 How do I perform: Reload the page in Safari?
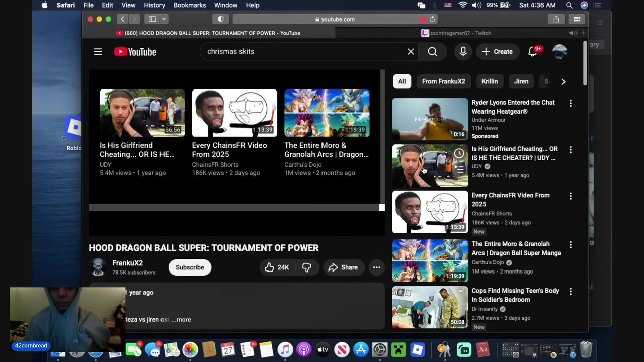(x=432, y=19)
